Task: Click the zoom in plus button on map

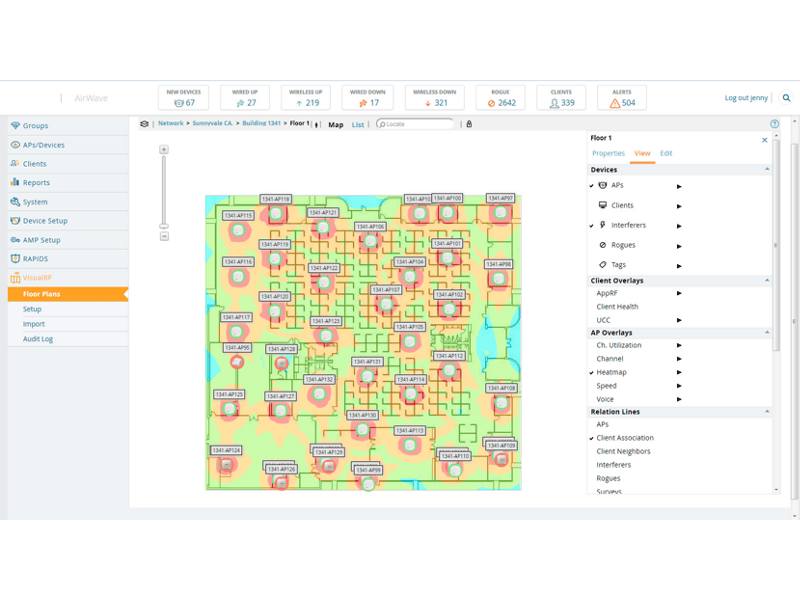Action: 164,150
